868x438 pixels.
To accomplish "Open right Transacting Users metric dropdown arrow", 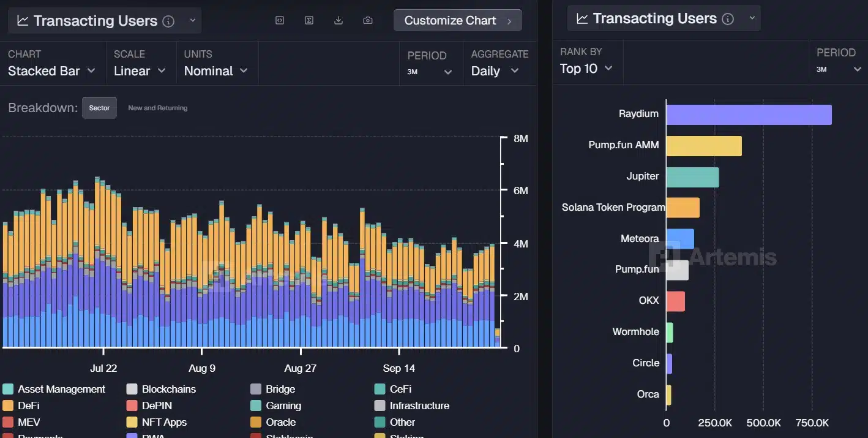I will (x=752, y=18).
